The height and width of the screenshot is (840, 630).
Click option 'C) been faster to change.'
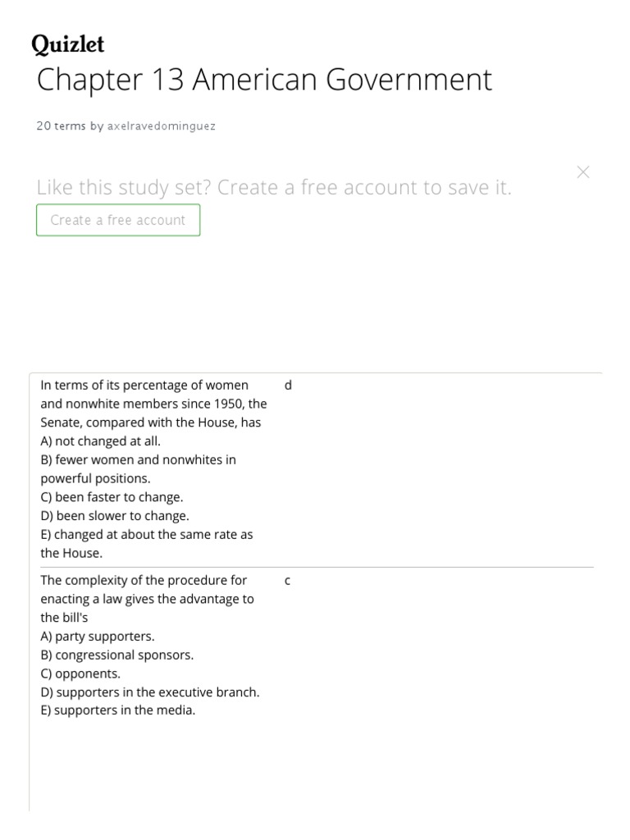[112, 497]
